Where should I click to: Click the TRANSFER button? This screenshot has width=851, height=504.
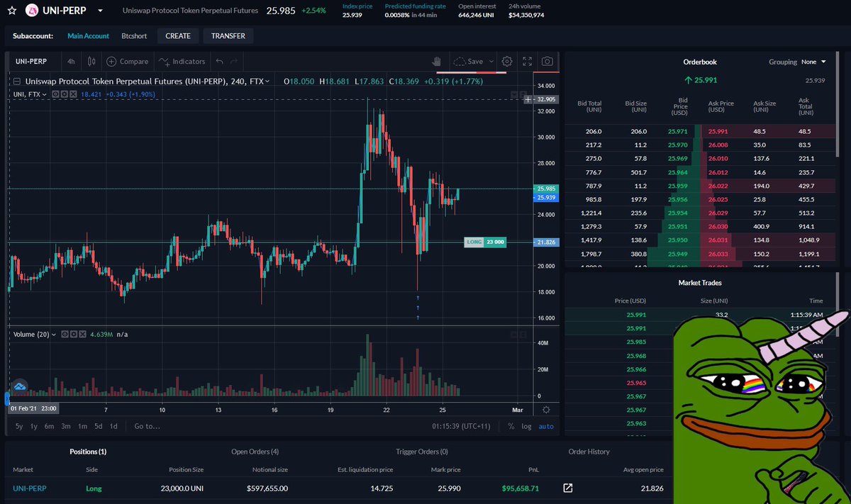click(228, 35)
